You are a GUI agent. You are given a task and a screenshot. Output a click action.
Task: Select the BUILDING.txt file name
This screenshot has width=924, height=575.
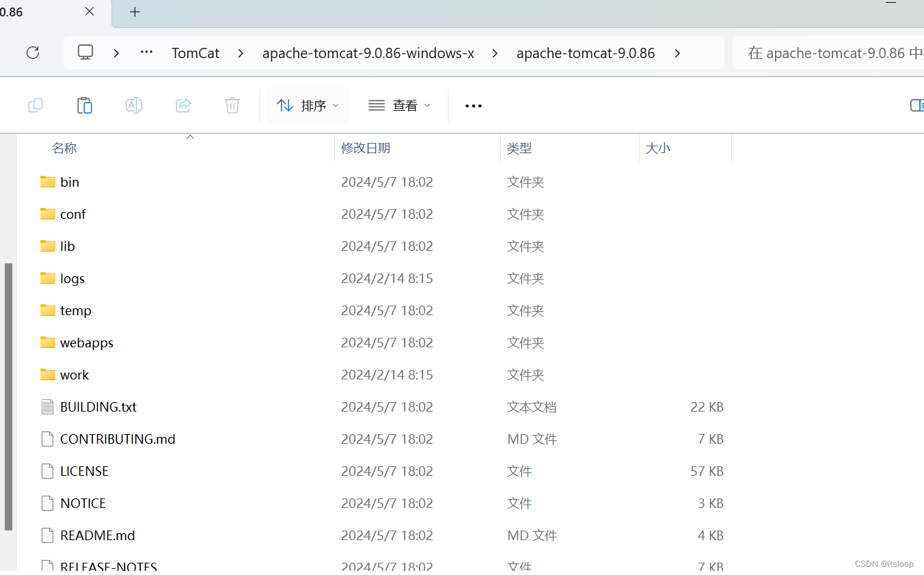(98, 407)
